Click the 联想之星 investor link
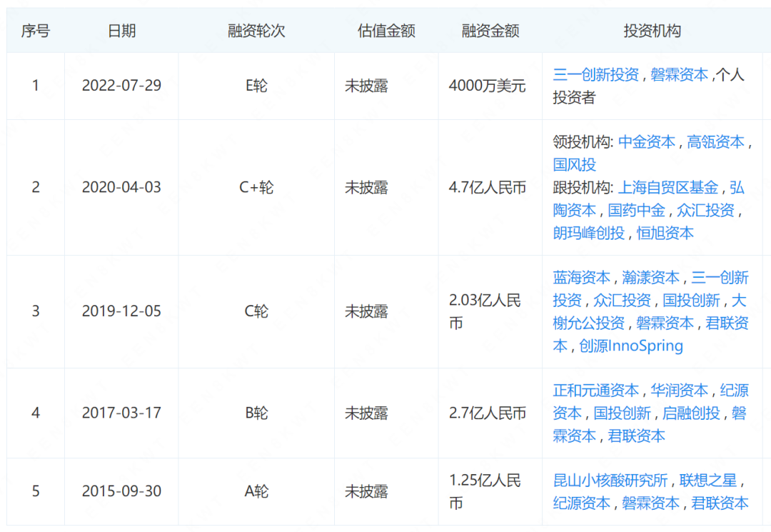This screenshot has width=771, height=532. [708, 481]
